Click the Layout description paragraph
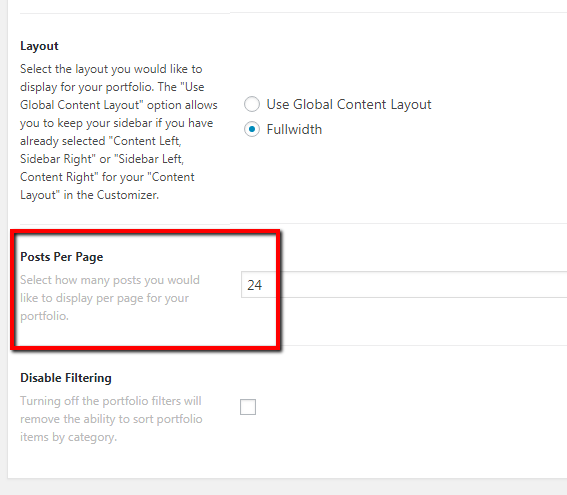Viewport: 567px width, 495px height. tap(119, 132)
